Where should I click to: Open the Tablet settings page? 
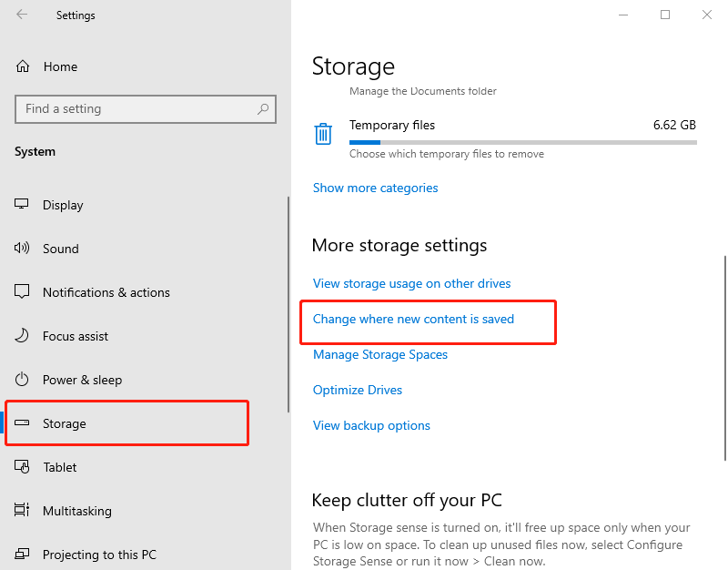tap(60, 467)
